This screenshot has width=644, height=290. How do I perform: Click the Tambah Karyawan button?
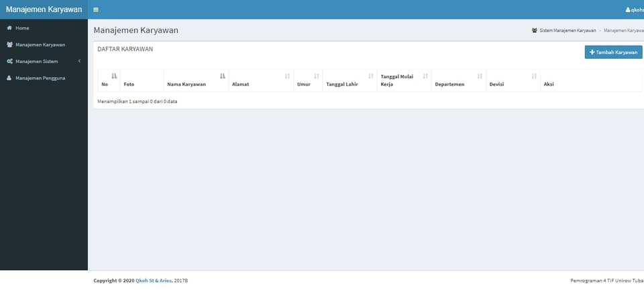613,52
